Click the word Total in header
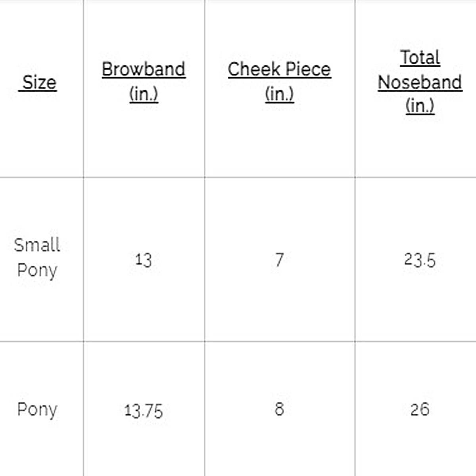 tap(420, 58)
